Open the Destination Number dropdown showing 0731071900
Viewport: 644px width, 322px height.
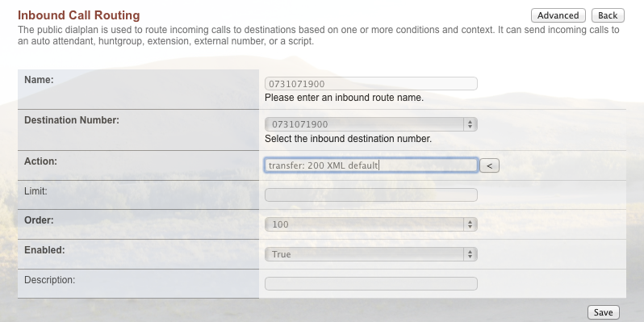point(371,124)
